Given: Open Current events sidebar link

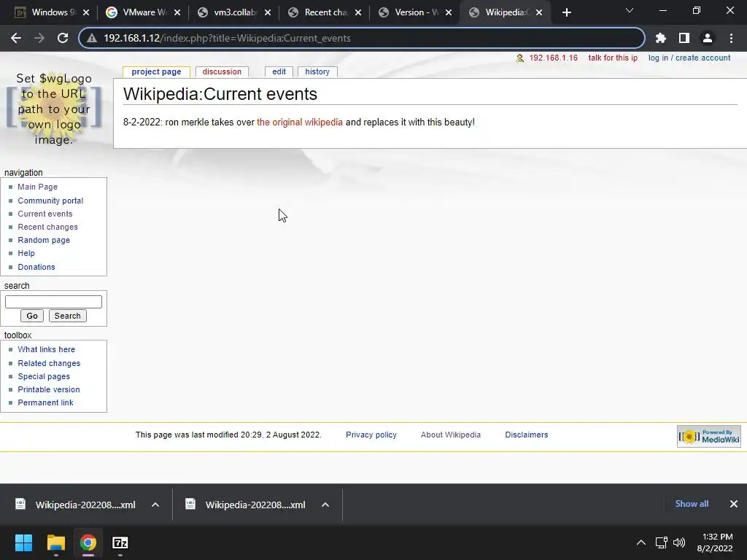Looking at the screenshot, I should 45,214.
